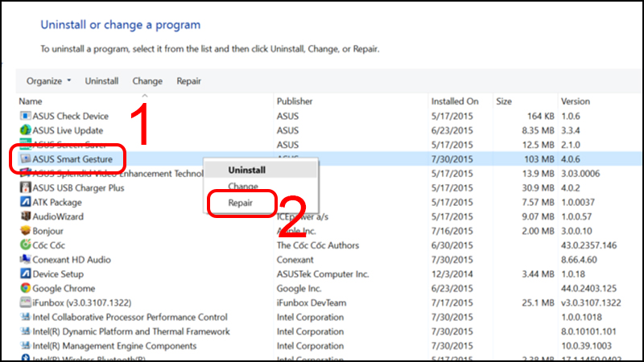This screenshot has width=644, height=362.
Task: Sort by the Size column header
Action: 504,101
